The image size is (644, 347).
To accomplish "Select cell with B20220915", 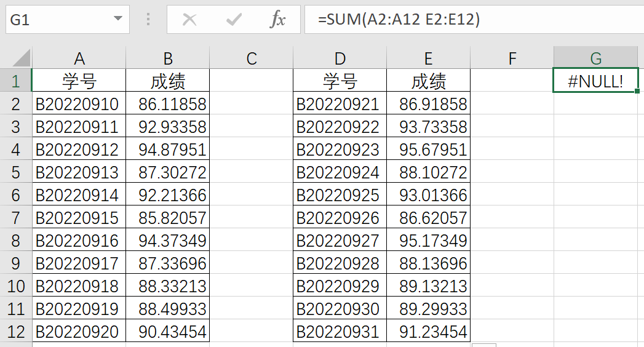I will 79,217.
